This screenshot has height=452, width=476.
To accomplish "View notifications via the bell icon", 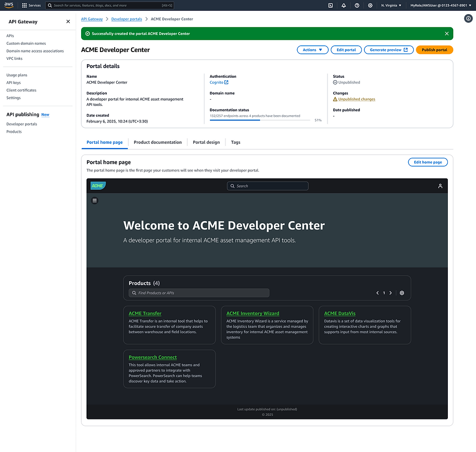I will (x=343, y=5).
